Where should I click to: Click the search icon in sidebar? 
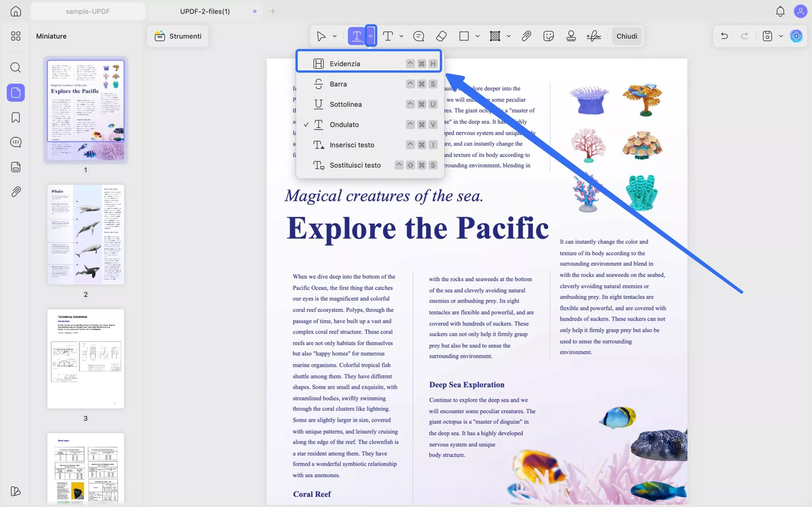[x=16, y=68]
